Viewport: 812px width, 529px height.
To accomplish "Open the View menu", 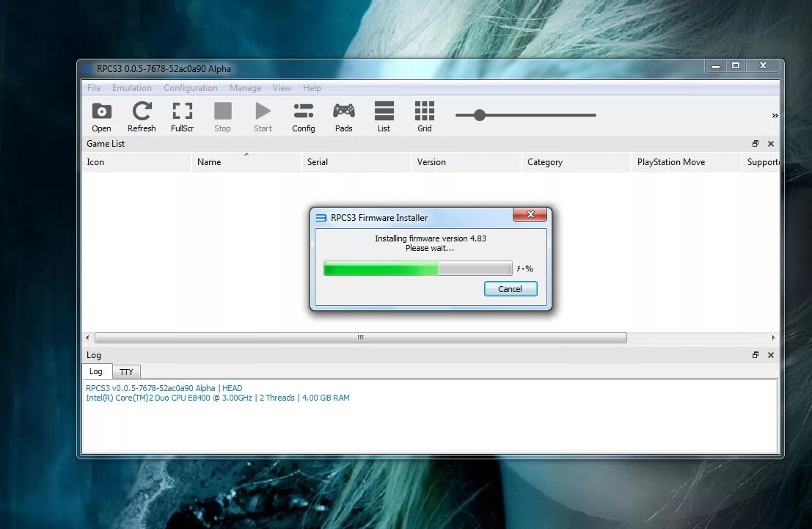I will click(282, 87).
